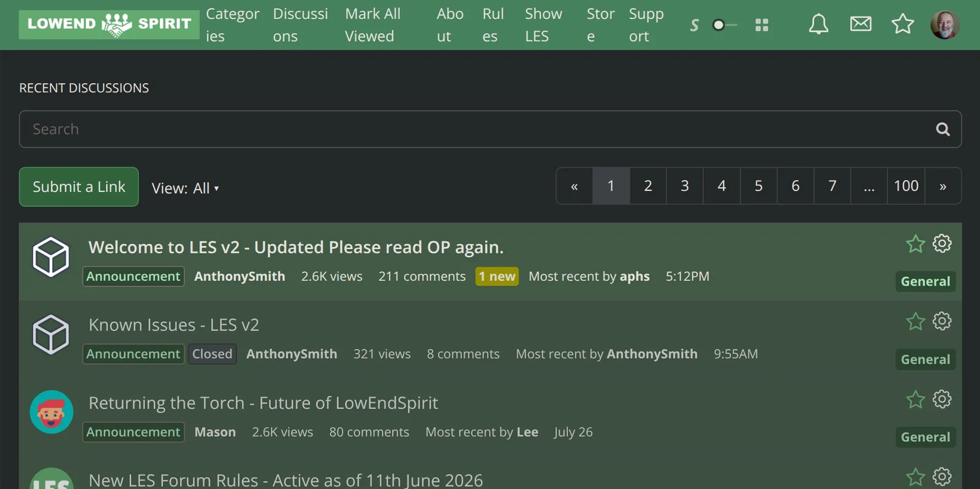Go to page 3
980x489 pixels.
pos(685,186)
